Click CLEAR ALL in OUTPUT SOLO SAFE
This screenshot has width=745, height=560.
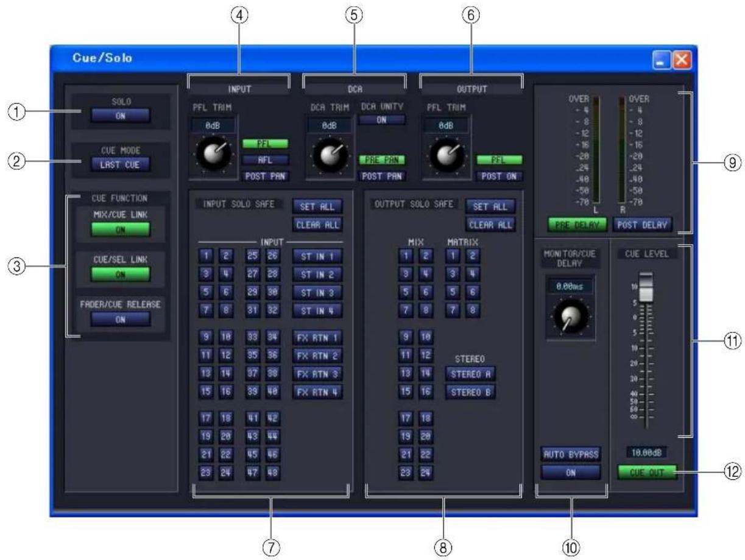click(490, 224)
